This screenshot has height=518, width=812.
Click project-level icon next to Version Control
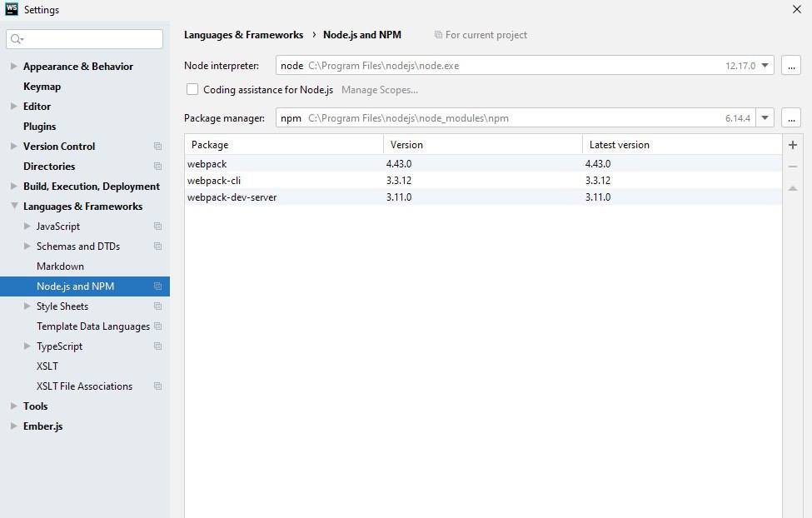point(158,147)
